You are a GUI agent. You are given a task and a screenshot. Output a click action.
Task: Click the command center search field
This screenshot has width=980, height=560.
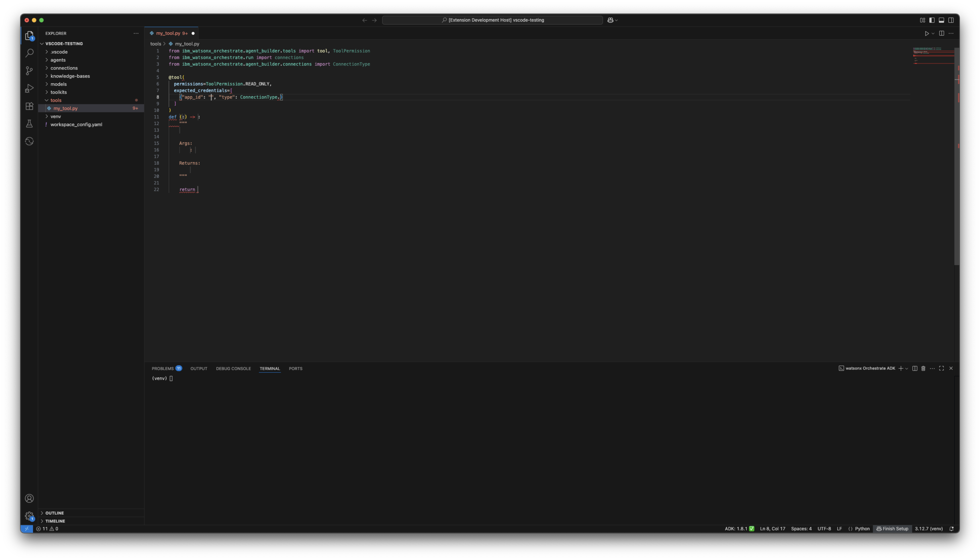(492, 20)
